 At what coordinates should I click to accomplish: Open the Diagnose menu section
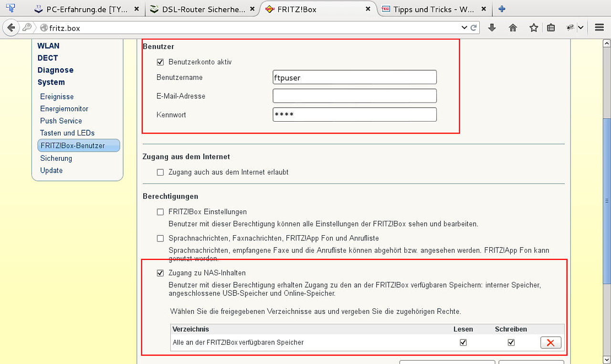coord(55,70)
